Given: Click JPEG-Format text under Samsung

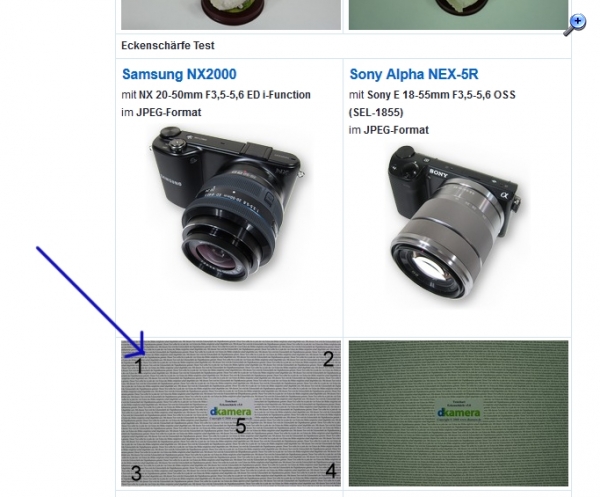Looking at the screenshot, I should pos(168,112).
